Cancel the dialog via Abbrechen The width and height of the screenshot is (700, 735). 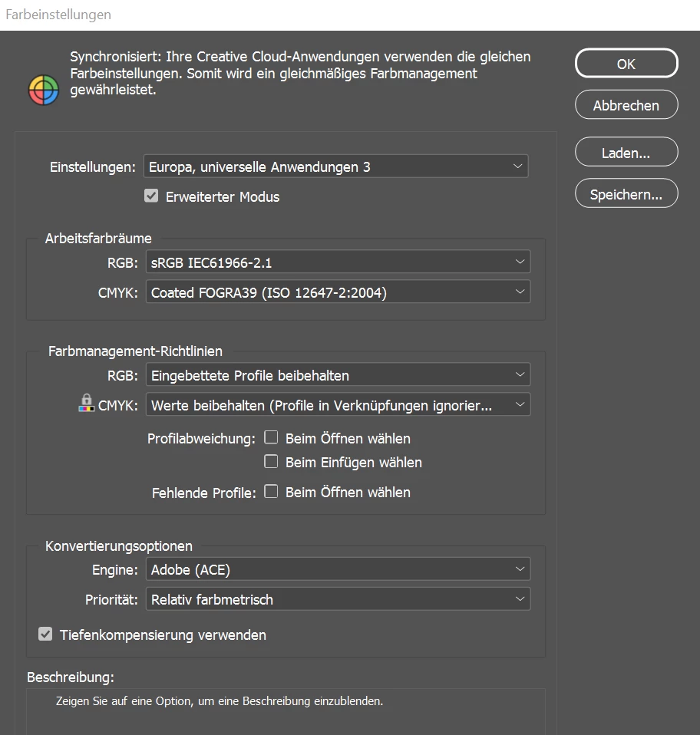pos(626,105)
